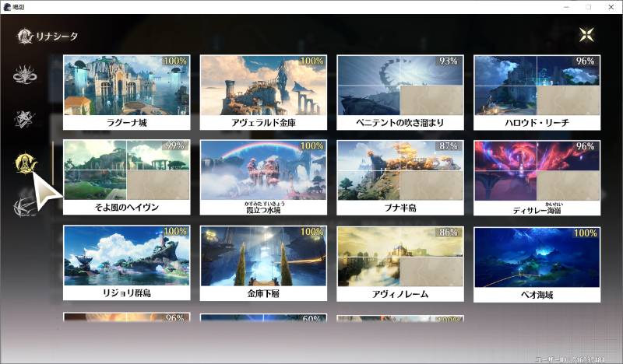
Task: Click the 99% progress on そよ風のヘイヴン
Action: [174, 145]
